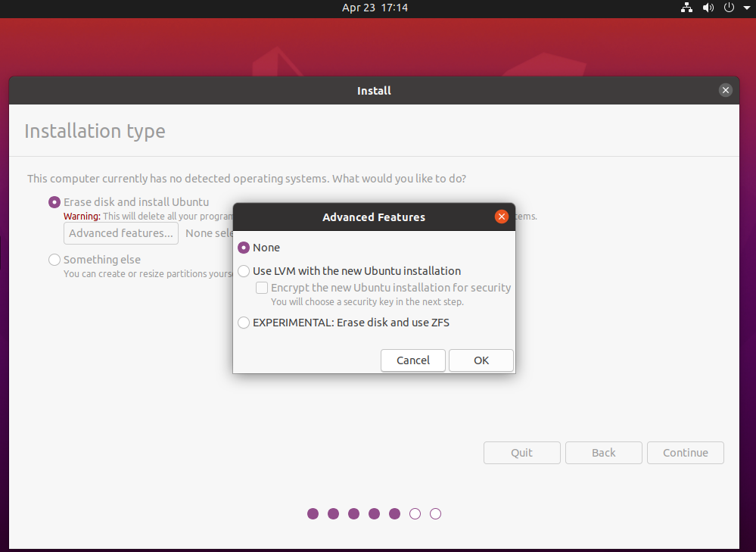This screenshot has width=756, height=552.
Task: Open the network status icon in top bar
Action: pos(686,8)
